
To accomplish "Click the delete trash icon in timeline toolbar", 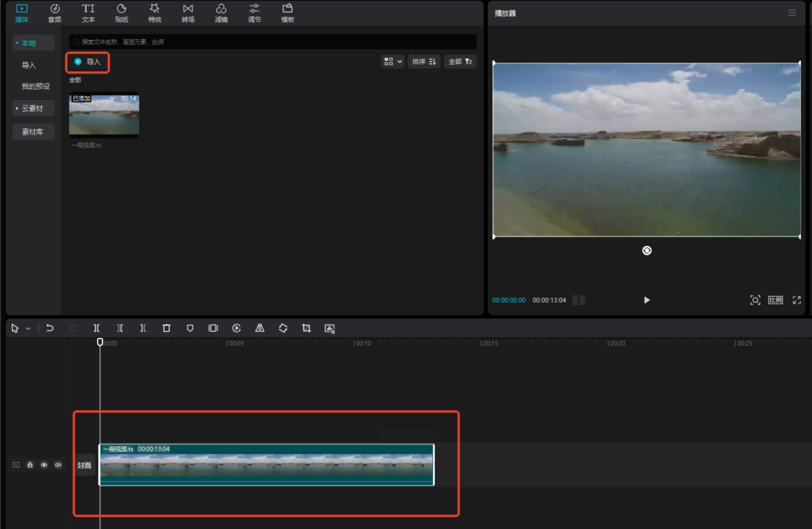I will coord(166,328).
